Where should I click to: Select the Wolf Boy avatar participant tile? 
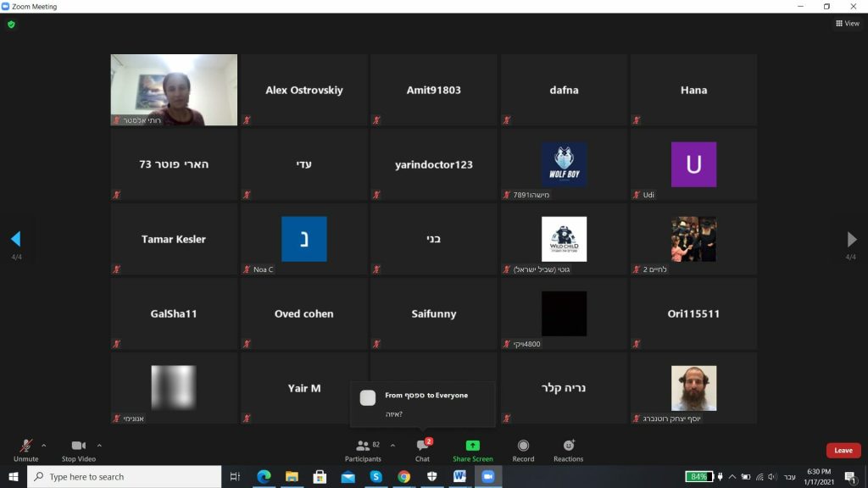tap(564, 164)
